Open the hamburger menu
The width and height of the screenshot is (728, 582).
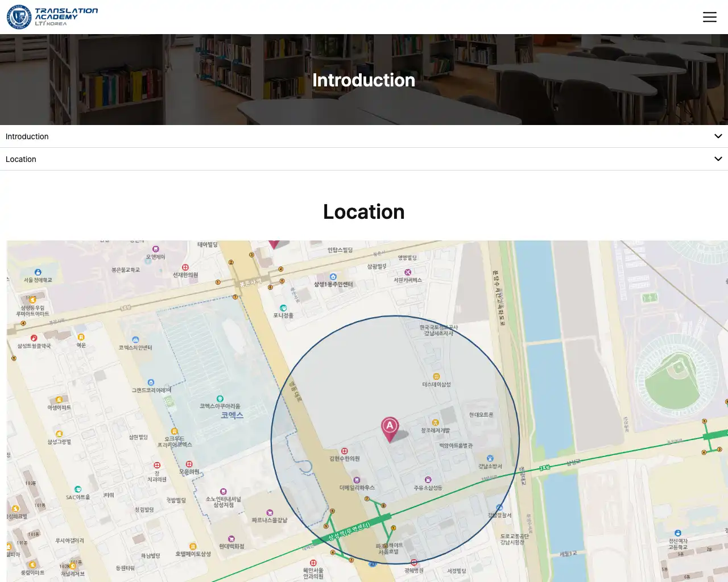(x=710, y=17)
